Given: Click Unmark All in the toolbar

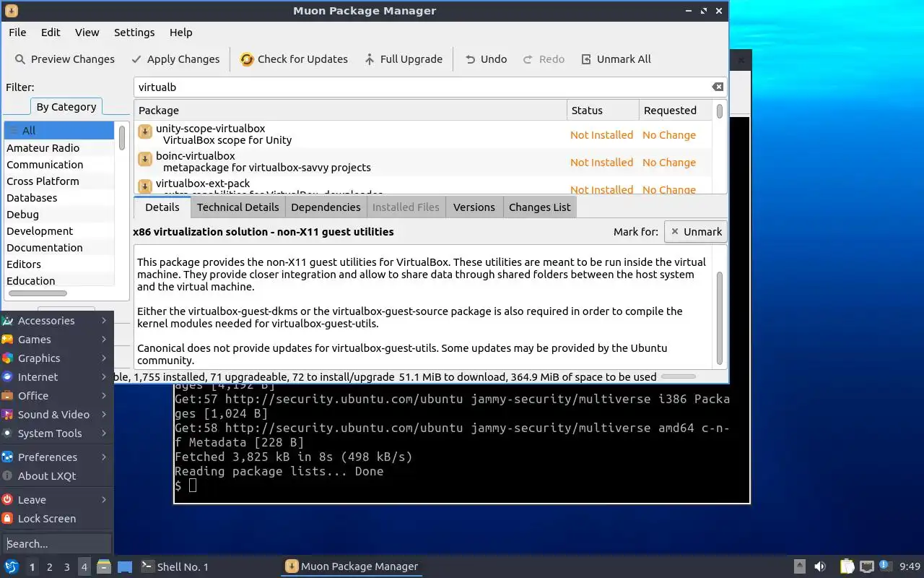Looking at the screenshot, I should click(x=616, y=59).
